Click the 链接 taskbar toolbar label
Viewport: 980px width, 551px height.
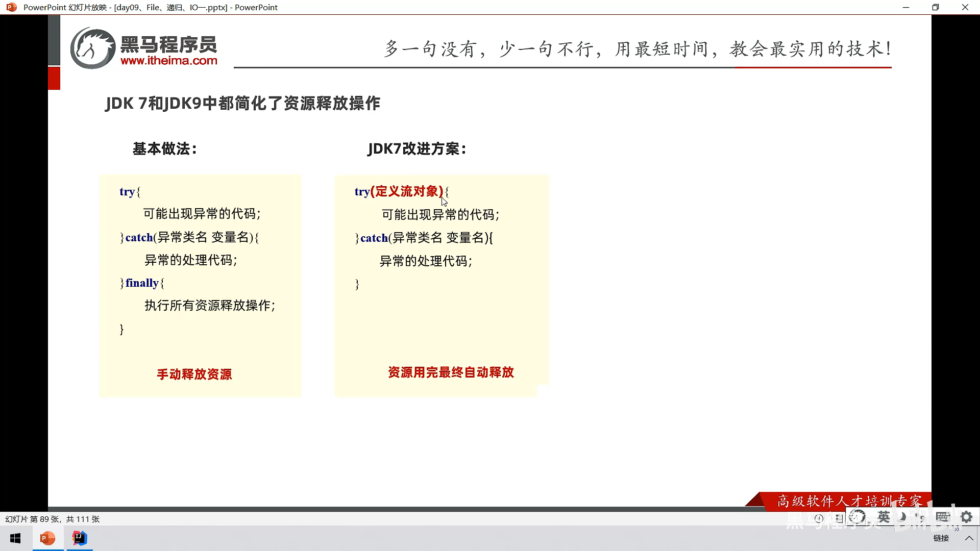click(941, 538)
